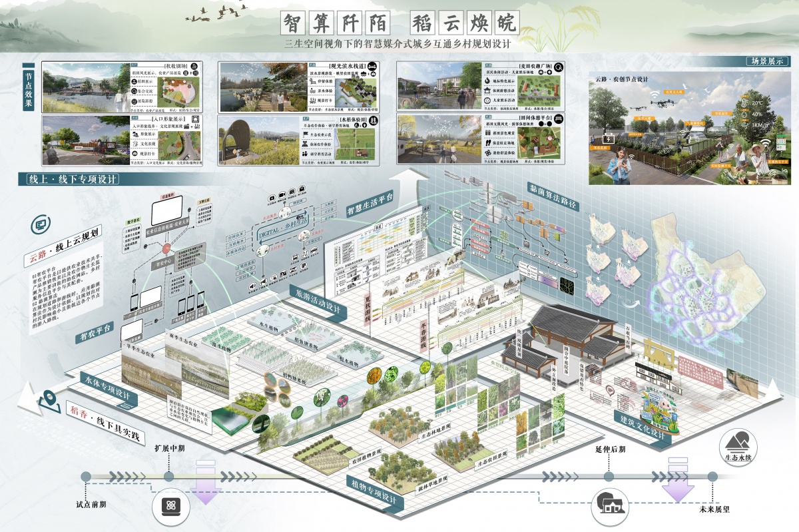This screenshot has height=532, width=799.
Task: Click the monitor icon beside 云路·线上云规划
Action: (39, 224)
